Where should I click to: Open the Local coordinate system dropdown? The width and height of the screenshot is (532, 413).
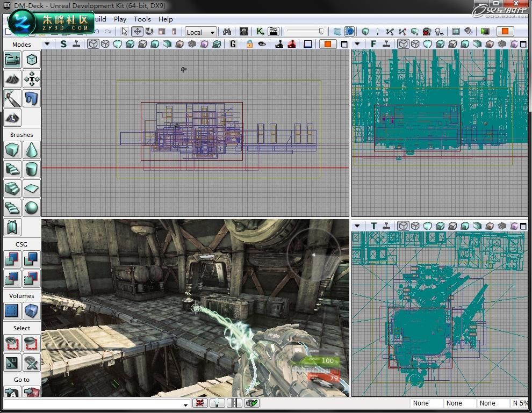(201, 32)
